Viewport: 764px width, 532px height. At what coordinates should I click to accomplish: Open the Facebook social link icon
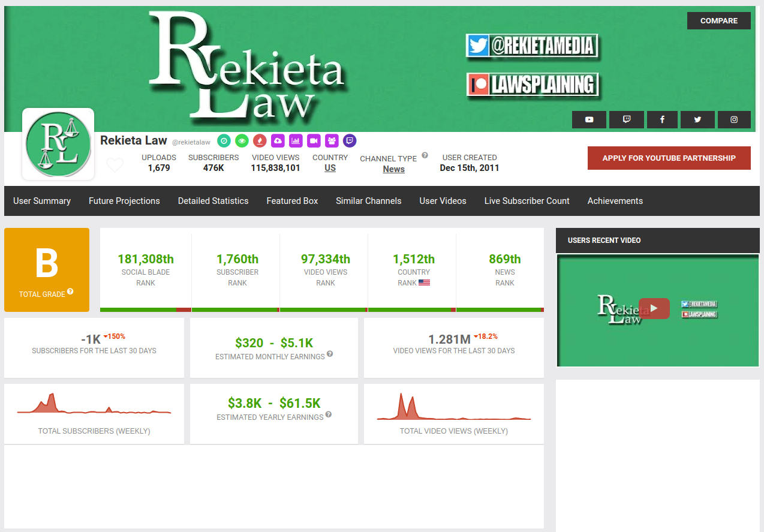pyautogui.click(x=662, y=119)
